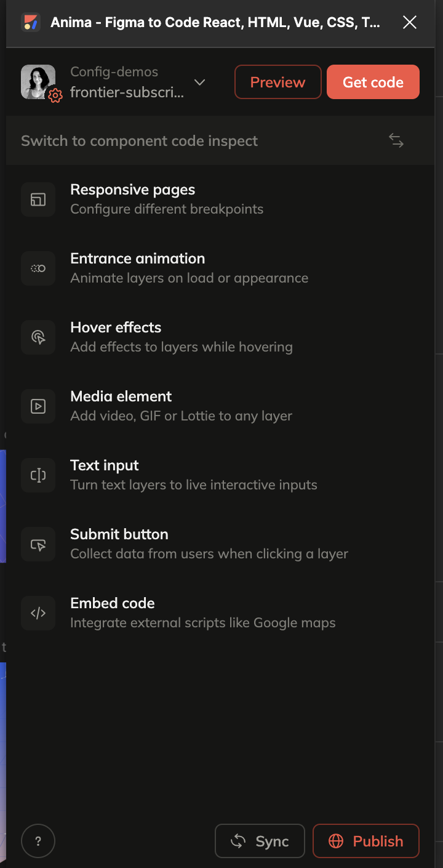Close the Anima plugin panel
Image resolution: width=443 pixels, height=868 pixels.
pos(410,23)
